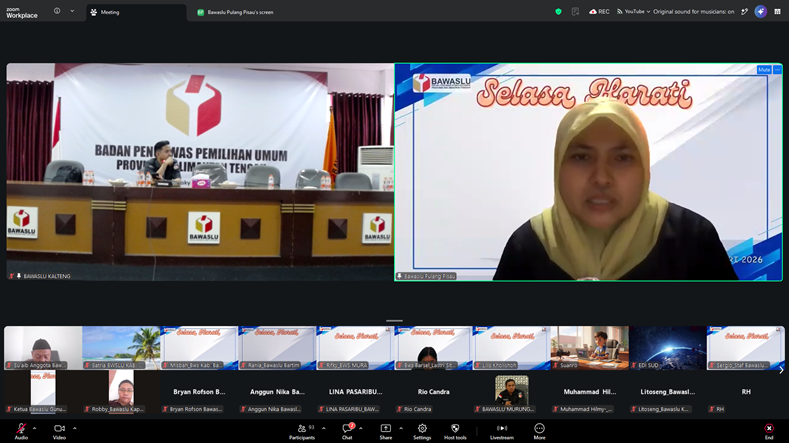Screen dimensions: 789x443
Task: Click the End meeting button
Action: click(x=769, y=431)
